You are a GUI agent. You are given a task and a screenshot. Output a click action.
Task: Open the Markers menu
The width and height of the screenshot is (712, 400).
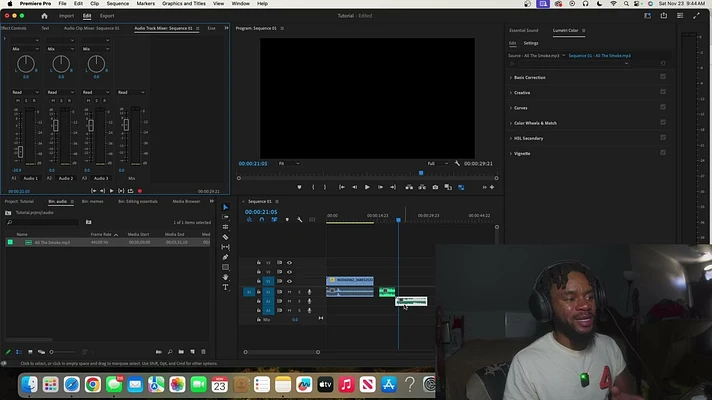[x=145, y=4]
